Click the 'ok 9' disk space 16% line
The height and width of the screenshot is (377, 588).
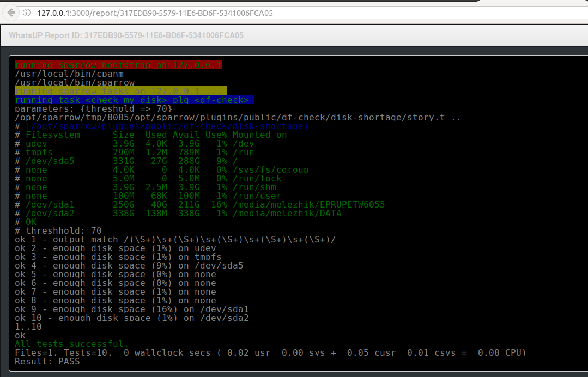point(132,309)
